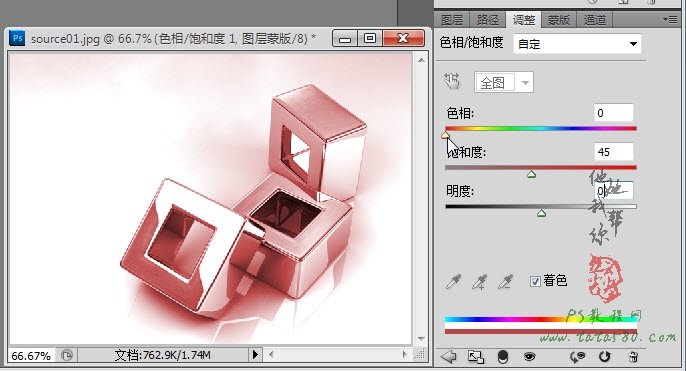Screen dimensions: 686x371
Task: Click the saturation value field showing 45
Action: (614, 152)
